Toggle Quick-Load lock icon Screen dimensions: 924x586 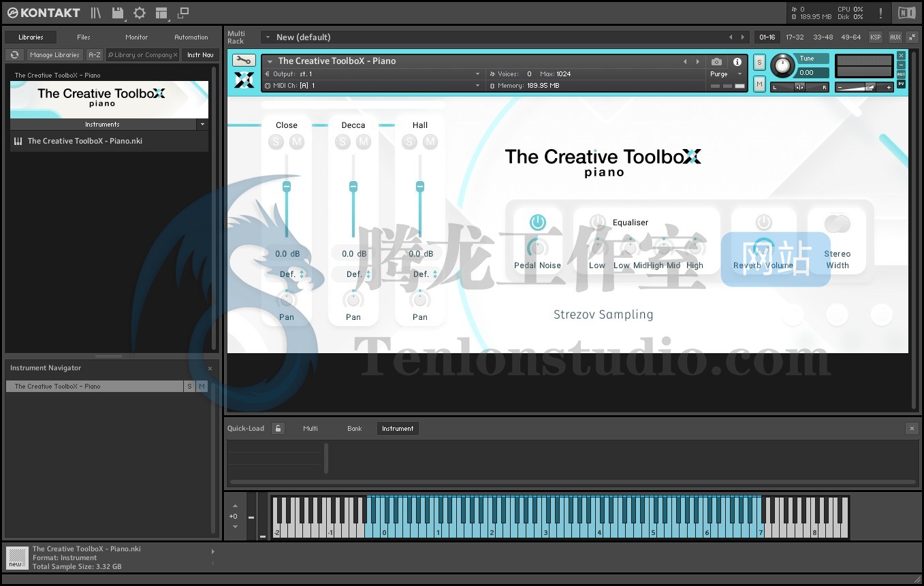(x=278, y=428)
